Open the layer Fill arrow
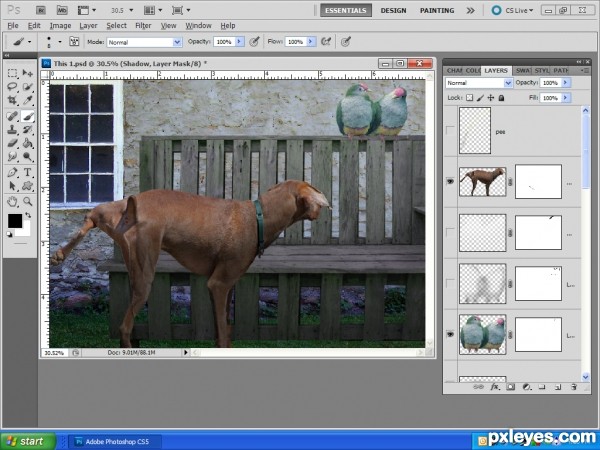The width and height of the screenshot is (600, 450). click(x=566, y=98)
